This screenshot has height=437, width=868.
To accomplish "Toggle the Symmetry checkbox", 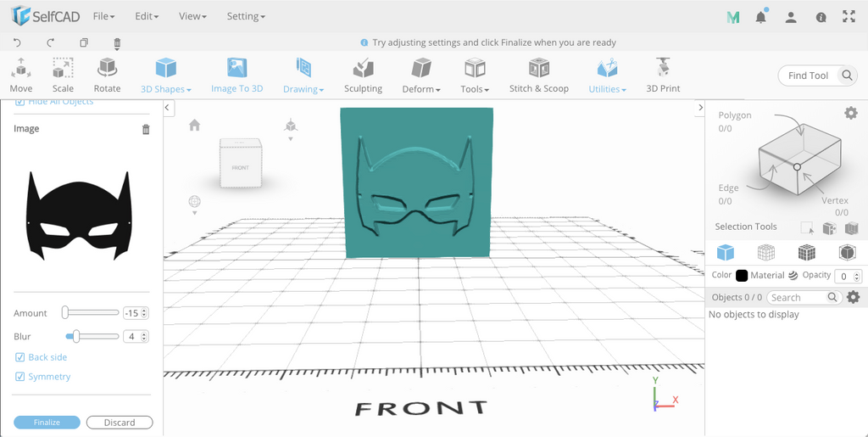I will click(20, 377).
